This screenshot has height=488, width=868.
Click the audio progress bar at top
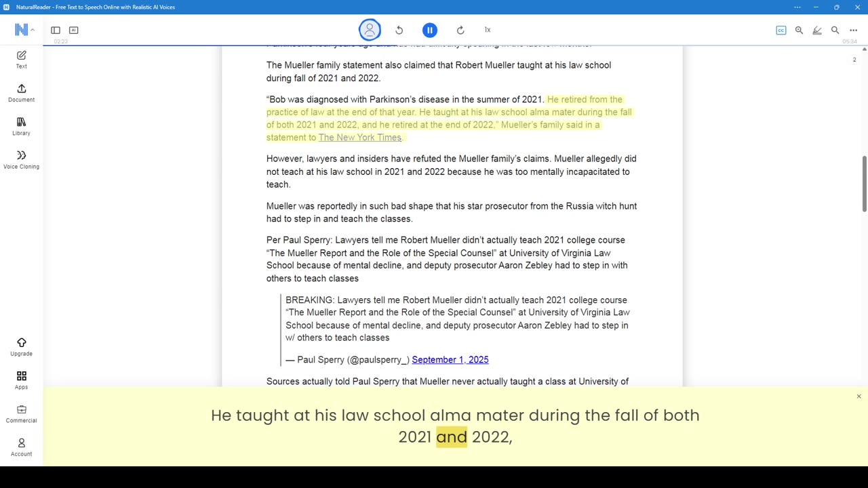(x=455, y=45)
